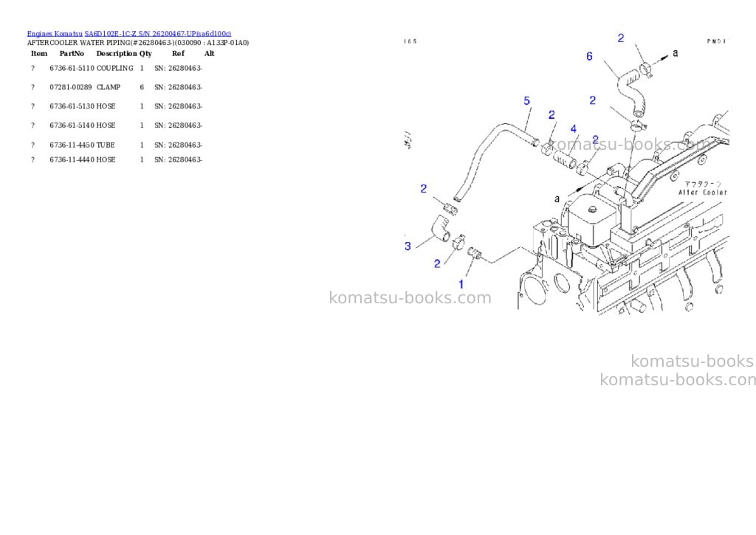Click the CLAMP description cell
Screen dimensions: 756x535
109,87
